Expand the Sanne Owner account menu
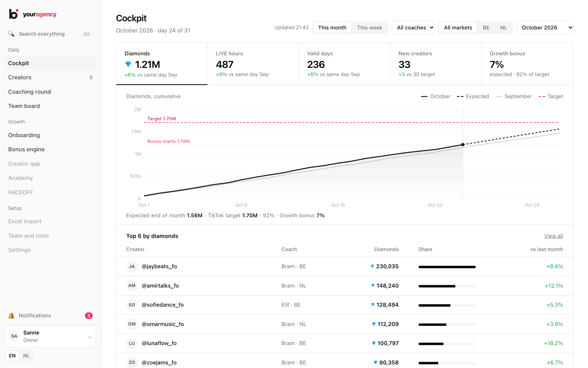This screenshot has width=588, height=368. tap(50, 336)
